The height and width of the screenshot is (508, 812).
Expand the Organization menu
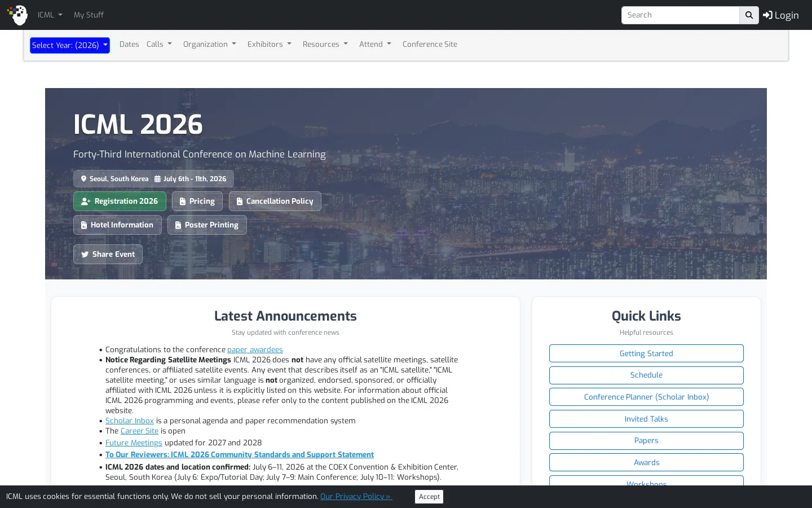(209, 44)
